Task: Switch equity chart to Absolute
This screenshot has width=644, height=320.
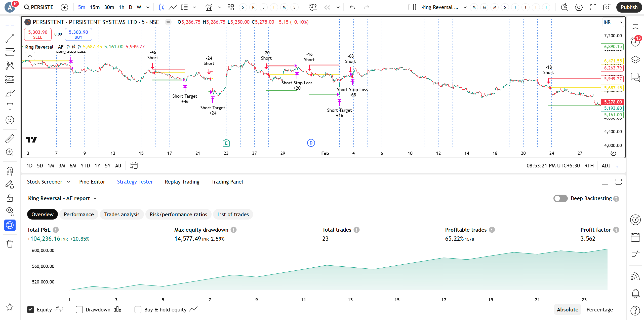Action: click(568, 309)
